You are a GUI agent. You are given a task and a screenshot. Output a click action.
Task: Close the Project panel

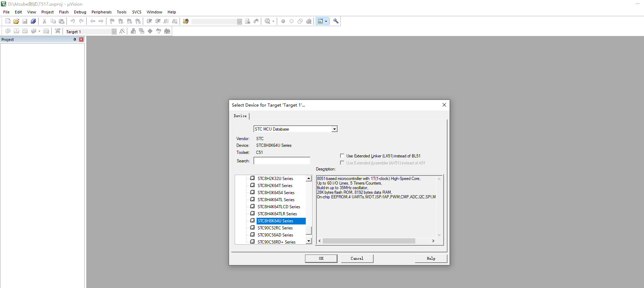click(81, 40)
